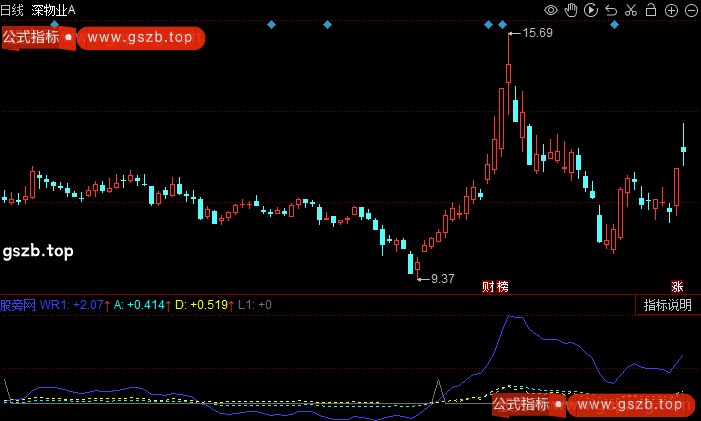Click the 股旁网 indicator name label

click(18, 304)
